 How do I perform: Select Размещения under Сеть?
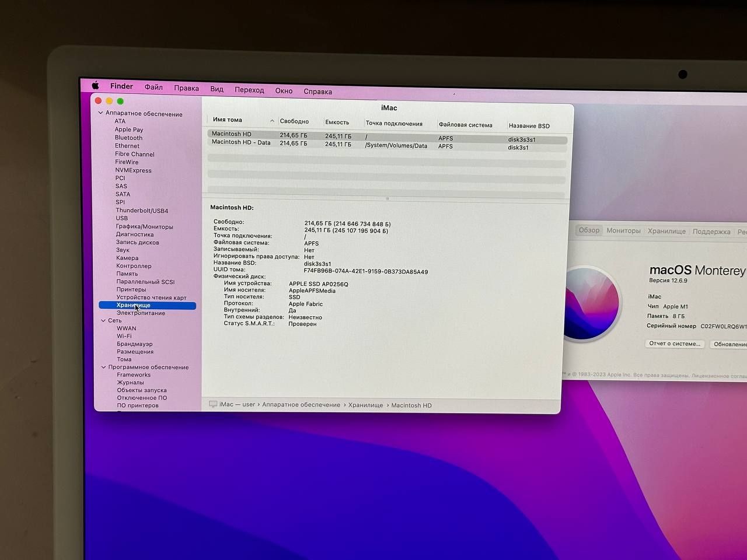135,352
